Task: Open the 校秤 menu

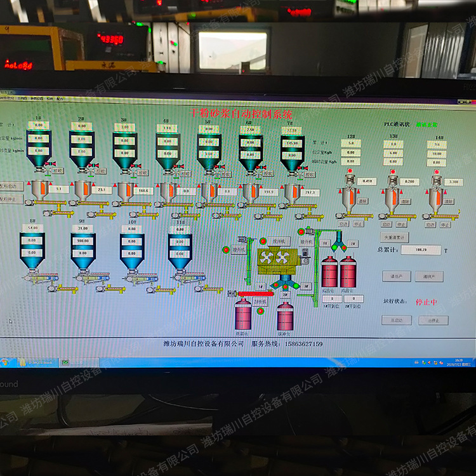Action: point(50,99)
